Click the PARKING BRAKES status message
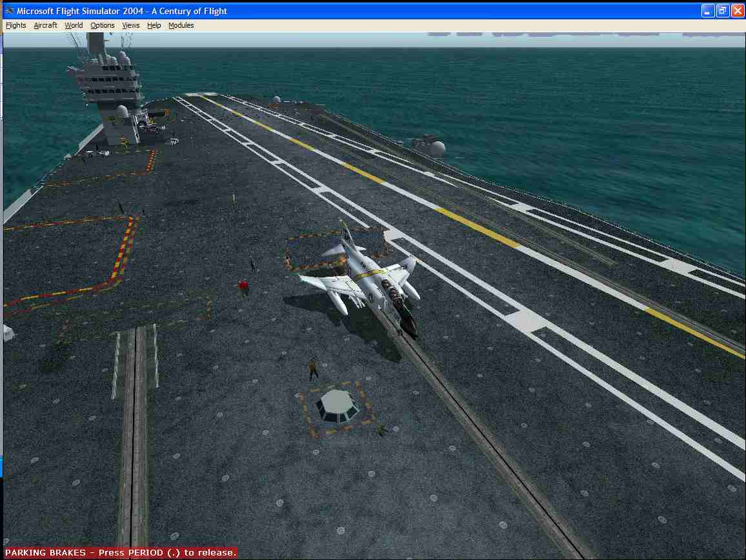The height and width of the screenshot is (560, 746). click(x=121, y=552)
